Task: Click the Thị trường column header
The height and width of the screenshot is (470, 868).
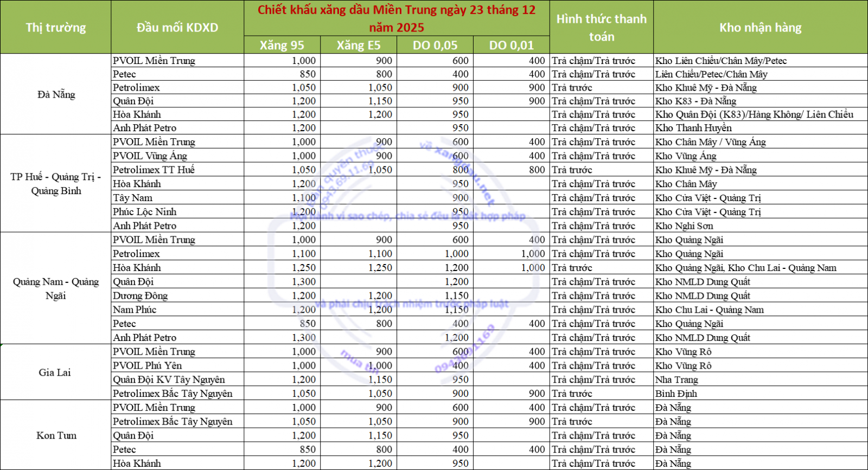Action: [x=55, y=27]
